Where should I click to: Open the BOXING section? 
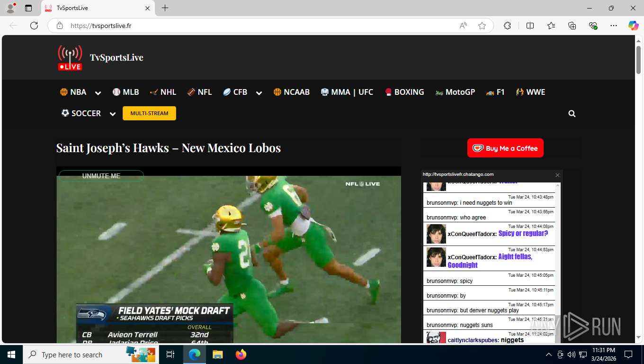(404, 92)
